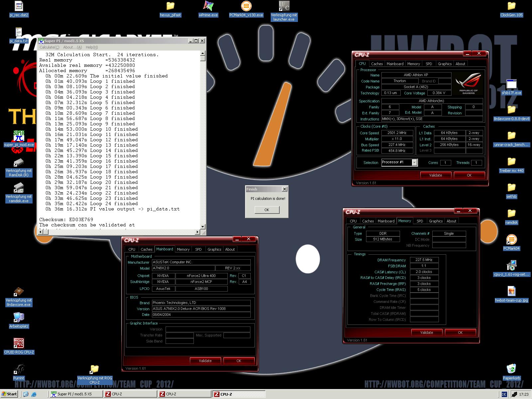Open About menu in Super PI
The height and width of the screenshot is (399, 532).
point(72,47)
